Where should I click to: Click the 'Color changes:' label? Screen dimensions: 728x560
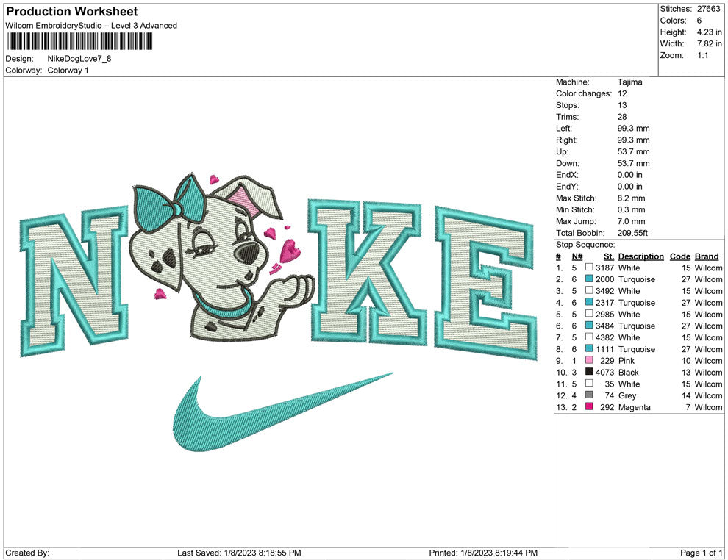tap(584, 93)
